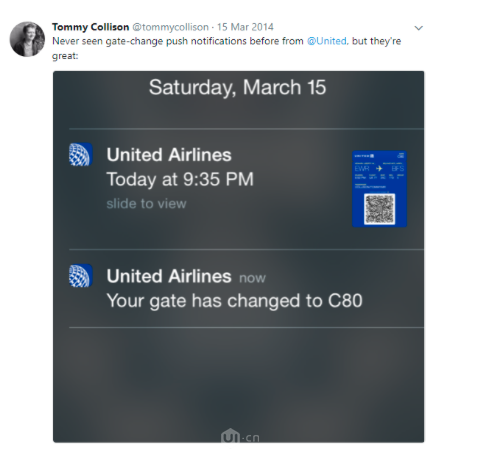
Task: Open the boarding pass thumbnail
Action: pyautogui.click(x=379, y=189)
